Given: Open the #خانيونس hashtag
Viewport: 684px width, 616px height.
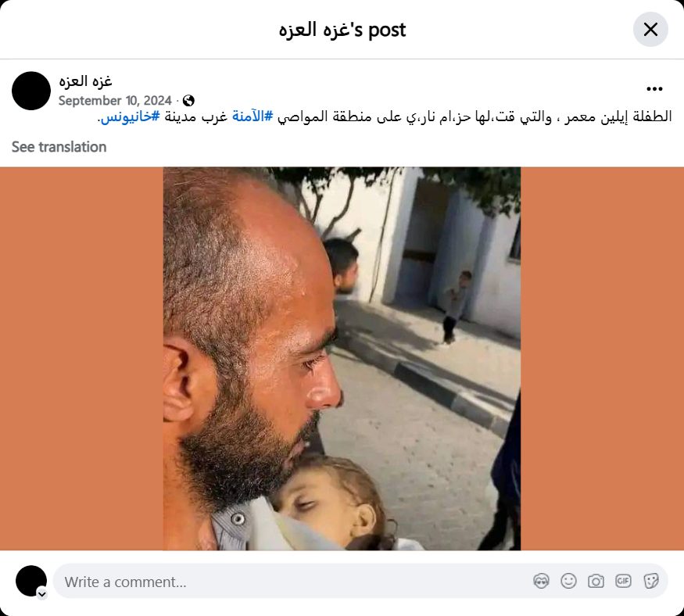Looking at the screenshot, I should [x=130, y=117].
